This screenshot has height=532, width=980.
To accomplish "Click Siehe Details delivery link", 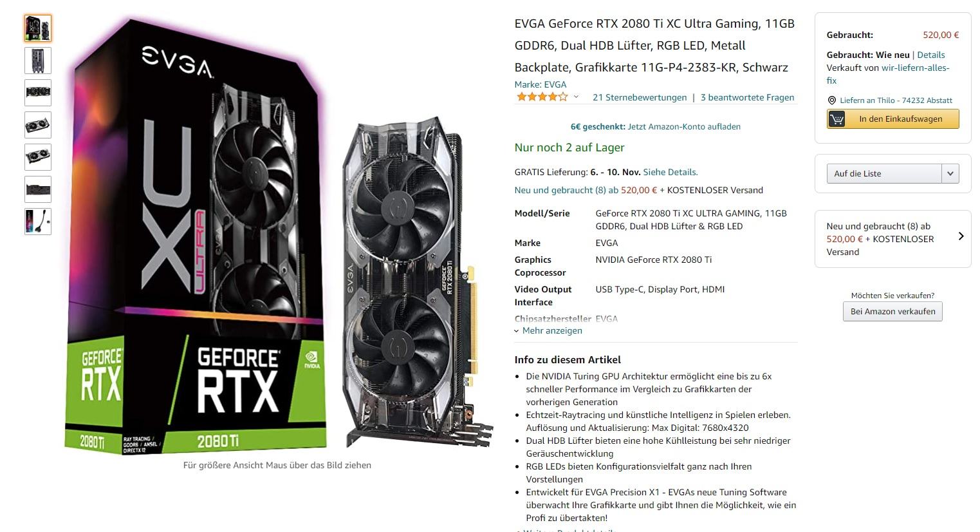I will pos(670,172).
